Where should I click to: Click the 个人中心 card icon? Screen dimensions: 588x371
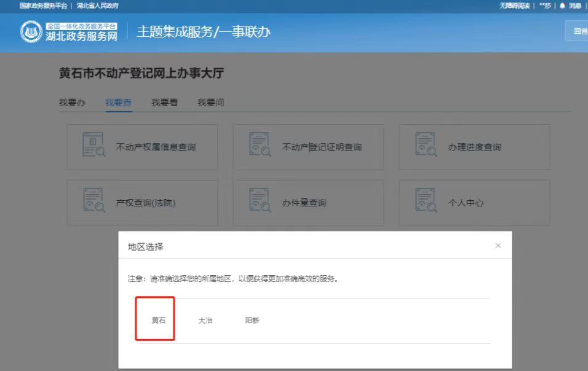click(x=426, y=199)
